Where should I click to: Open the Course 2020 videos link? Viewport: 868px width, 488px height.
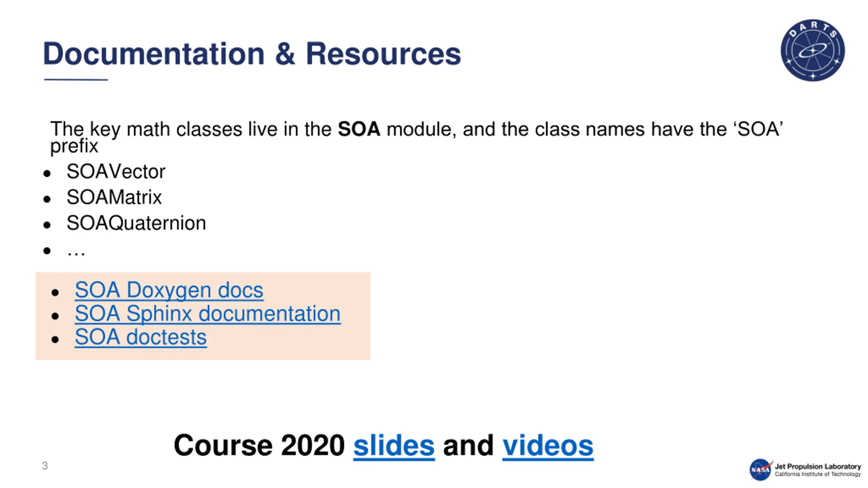(548, 445)
